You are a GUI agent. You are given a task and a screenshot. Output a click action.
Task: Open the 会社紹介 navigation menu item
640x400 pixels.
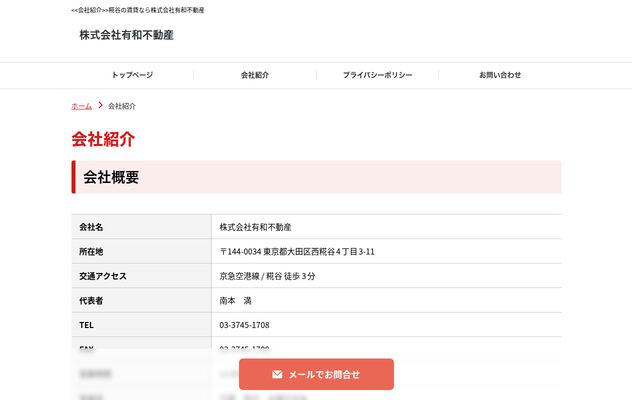[255, 75]
